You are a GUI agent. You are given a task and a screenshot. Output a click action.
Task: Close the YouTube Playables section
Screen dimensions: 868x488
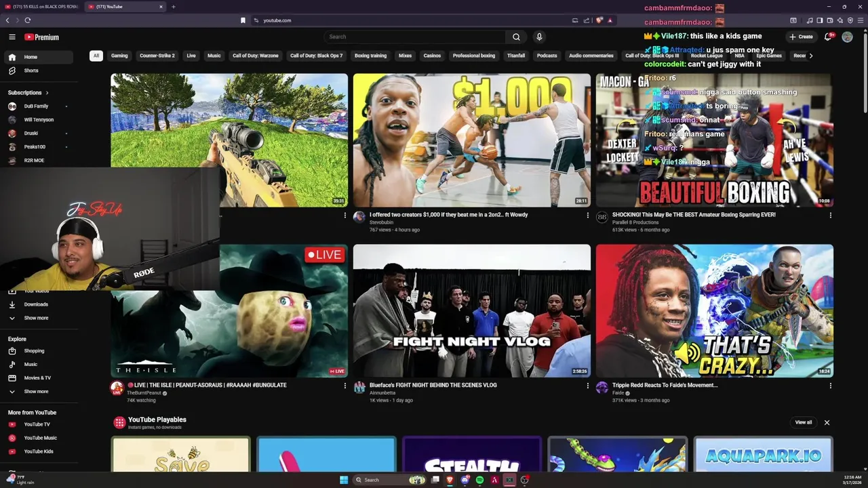tap(827, 422)
